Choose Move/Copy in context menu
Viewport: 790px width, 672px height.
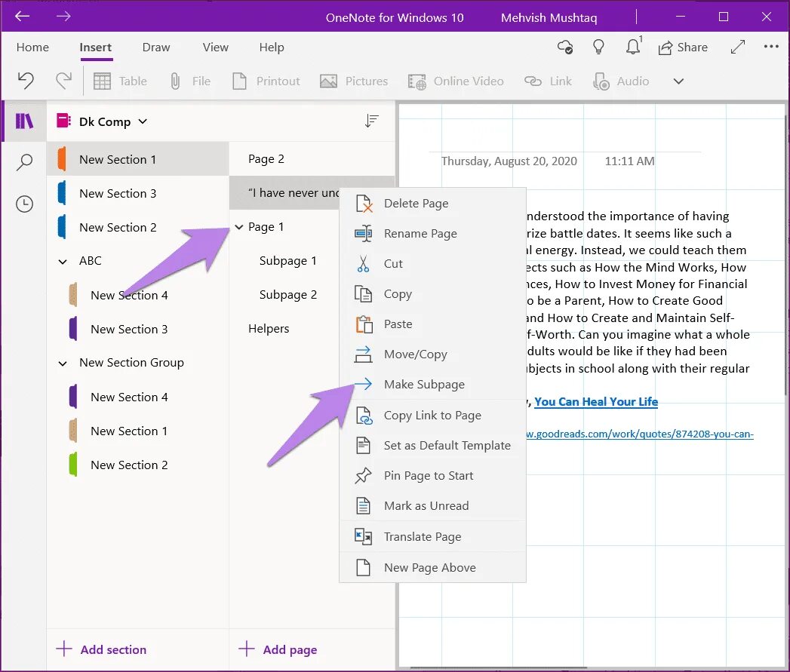click(433, 354)
